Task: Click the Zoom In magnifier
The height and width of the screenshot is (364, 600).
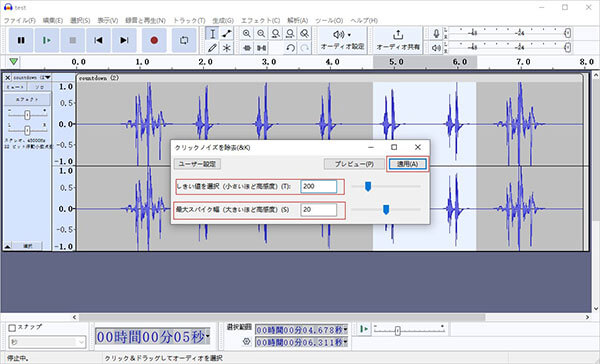Action: tap(247, 34)
